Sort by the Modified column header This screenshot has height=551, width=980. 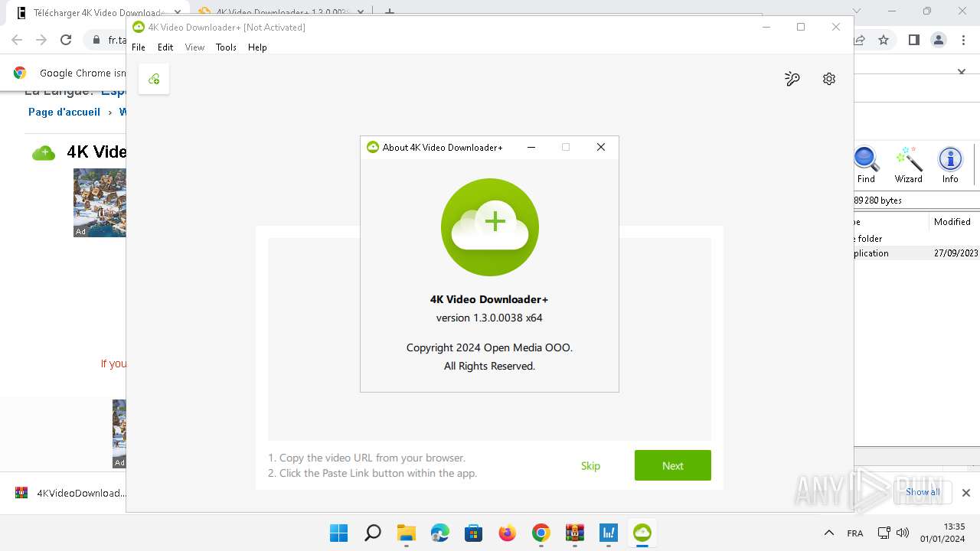tap(952, 222)
